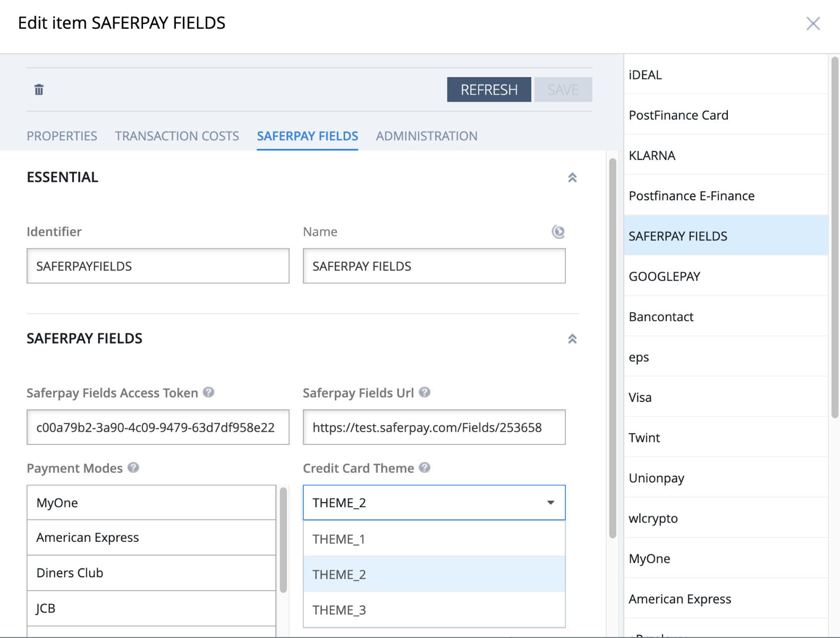Close the Edit item dialog
This screenshot has width=840, height=638.
(x=812, y=23)
